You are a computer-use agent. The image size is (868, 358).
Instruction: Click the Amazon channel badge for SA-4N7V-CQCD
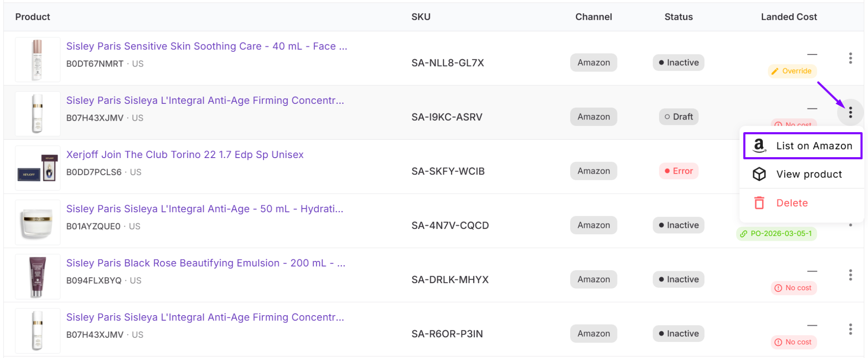click(x=593, y=225)
